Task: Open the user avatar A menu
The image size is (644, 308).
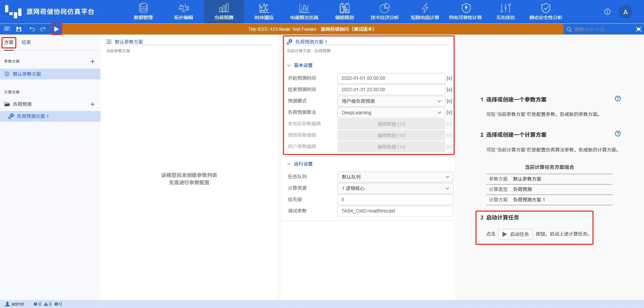Action: coord(625,12)
